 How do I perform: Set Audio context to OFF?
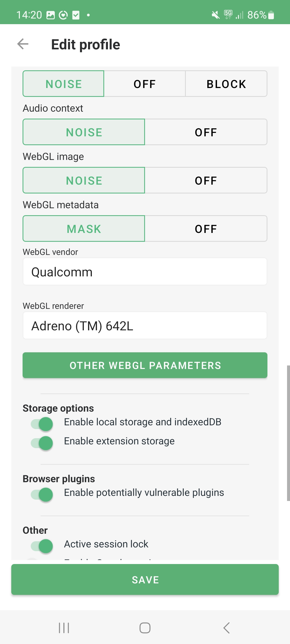coord(206,132)
